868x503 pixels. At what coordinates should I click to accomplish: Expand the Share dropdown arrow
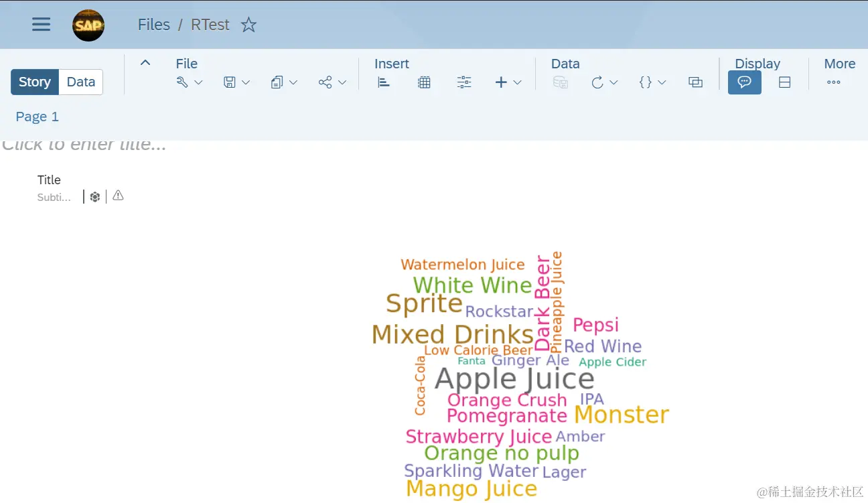[x=342, y=82]
